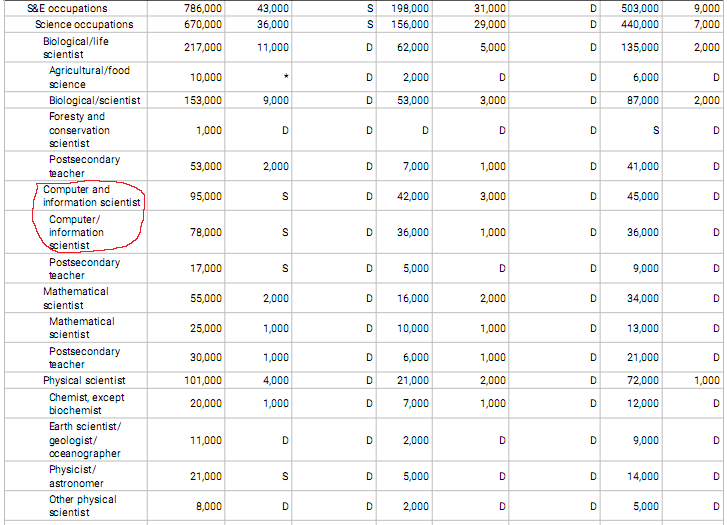Image resolution: width=727 pixels, height=525 pixels.
Task: Click the 'Agricultural/food science' label
Action: [89, 77]
